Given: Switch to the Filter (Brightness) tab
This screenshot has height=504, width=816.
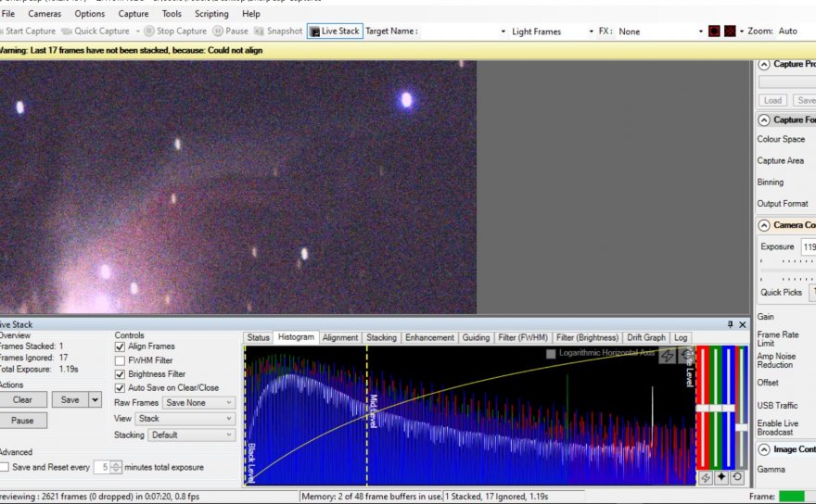Looking at the screenshot, I should (588, 337).
